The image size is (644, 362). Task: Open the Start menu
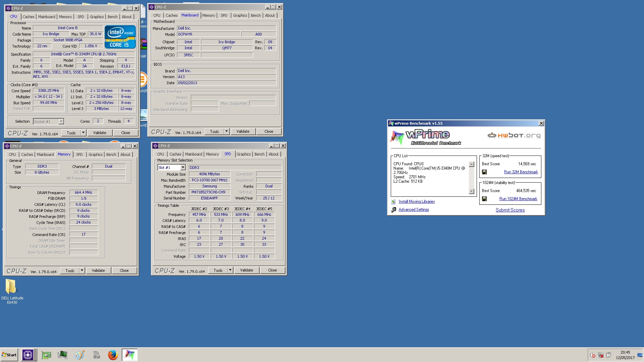click(9, 355)
